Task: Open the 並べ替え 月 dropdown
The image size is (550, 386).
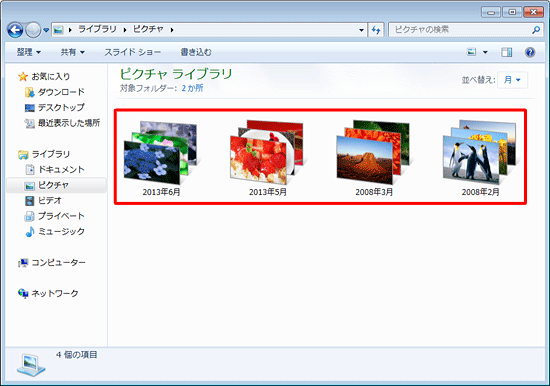Action: [x=512, y=80]
